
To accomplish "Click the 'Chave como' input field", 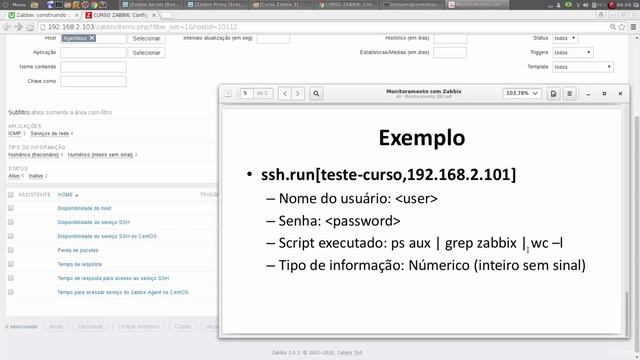I will pos(93,81).
